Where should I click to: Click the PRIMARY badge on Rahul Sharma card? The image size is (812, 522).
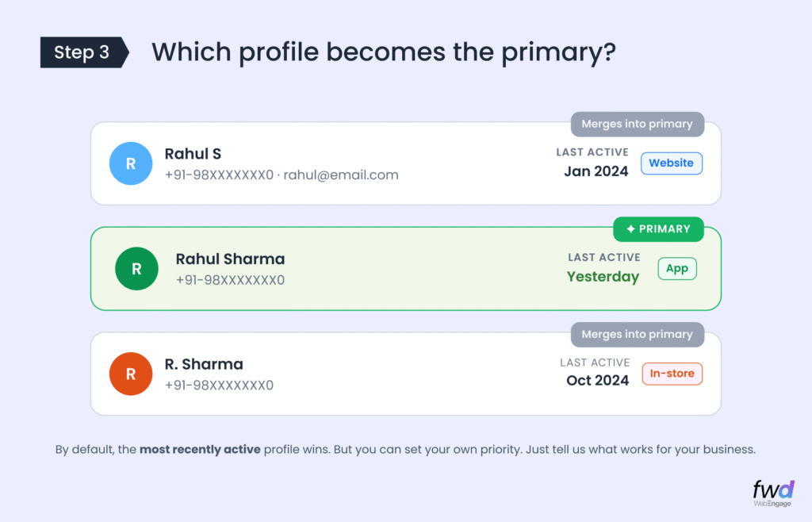tap(658, 229)
